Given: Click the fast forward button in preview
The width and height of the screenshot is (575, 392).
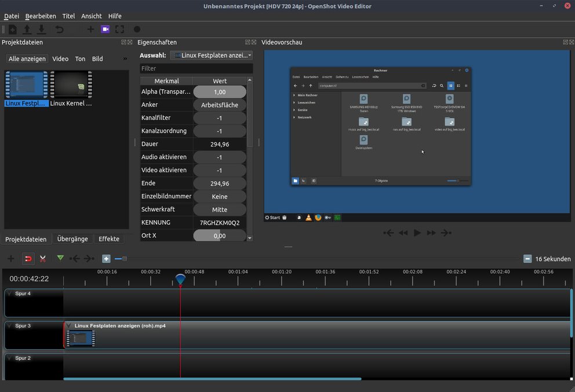Looking at the screenshot, I should (x=431, y=233).
